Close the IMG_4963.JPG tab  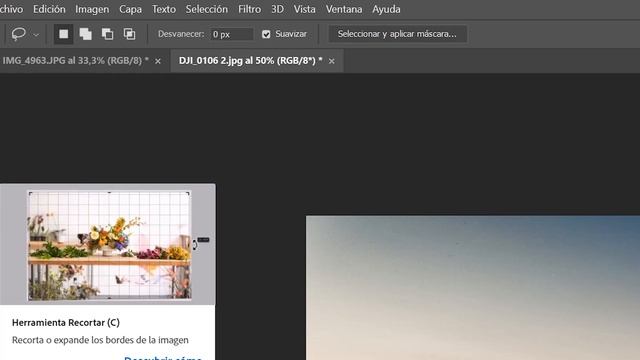(158, 61)
